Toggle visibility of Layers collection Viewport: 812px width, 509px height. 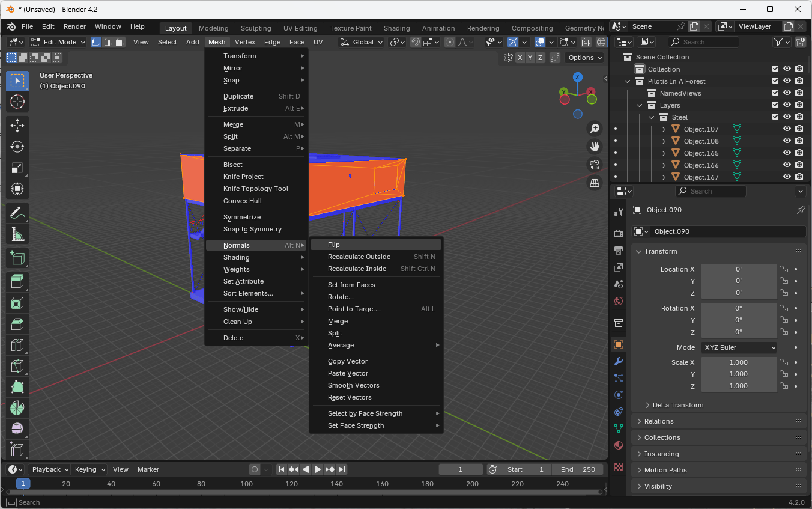tap(787, 105)
